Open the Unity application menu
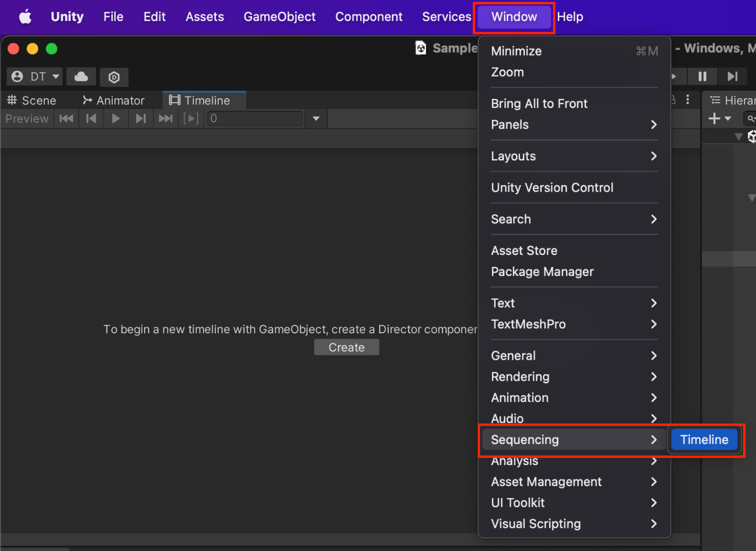This screenshot has width=756, height=551. tap(67, 17)
